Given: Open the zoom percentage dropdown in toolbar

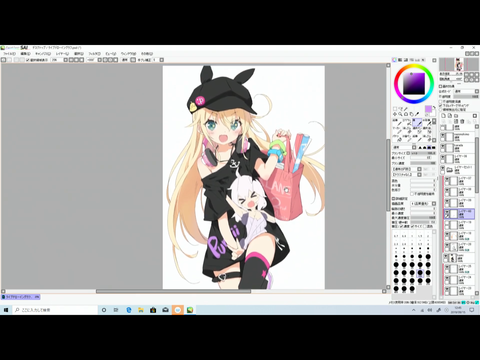Looking at the screenshot, I should coord(66,60).
